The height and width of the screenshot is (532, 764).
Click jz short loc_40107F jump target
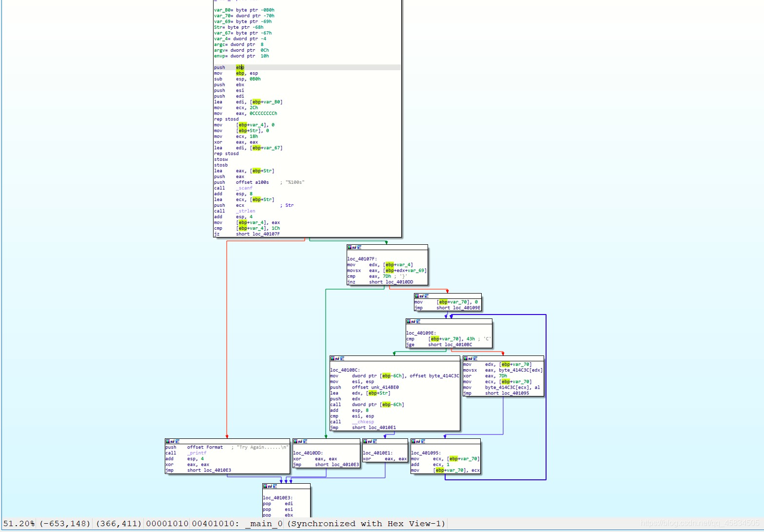[266, 234]
